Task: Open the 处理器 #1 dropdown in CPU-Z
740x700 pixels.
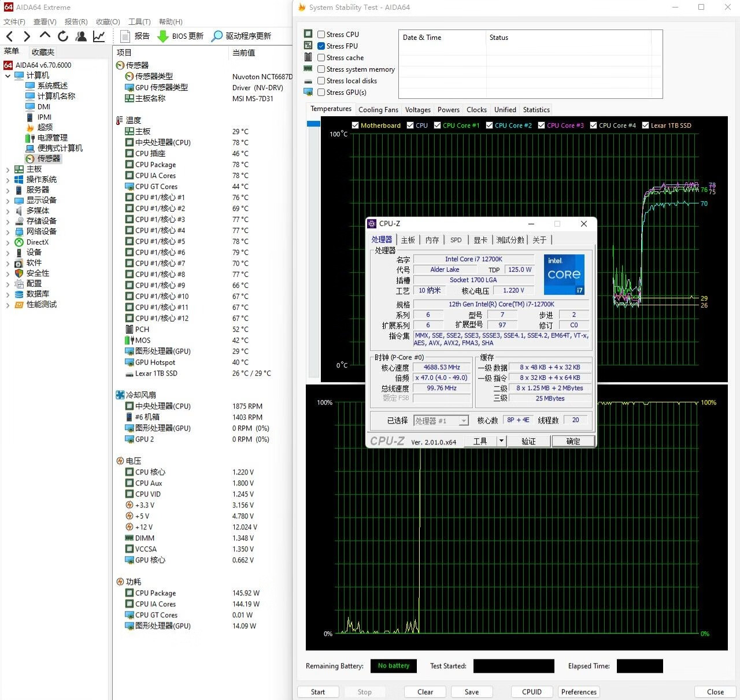Action: (x=464, y=421)
